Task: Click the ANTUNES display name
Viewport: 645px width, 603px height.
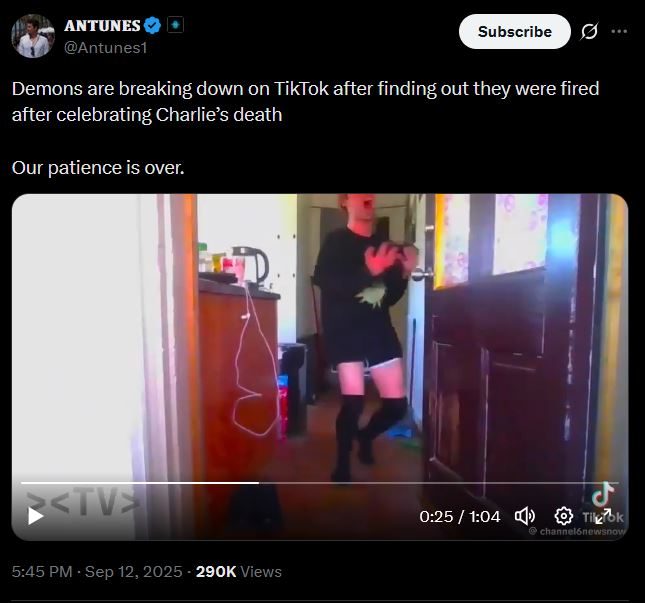Action: [102, 26]
